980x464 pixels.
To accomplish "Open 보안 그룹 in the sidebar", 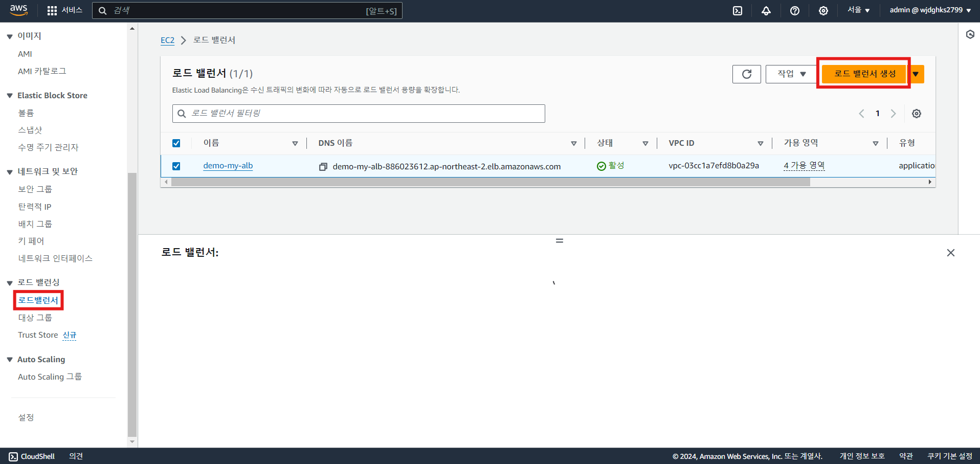I will pyautogui.click(x=35, y=189).
